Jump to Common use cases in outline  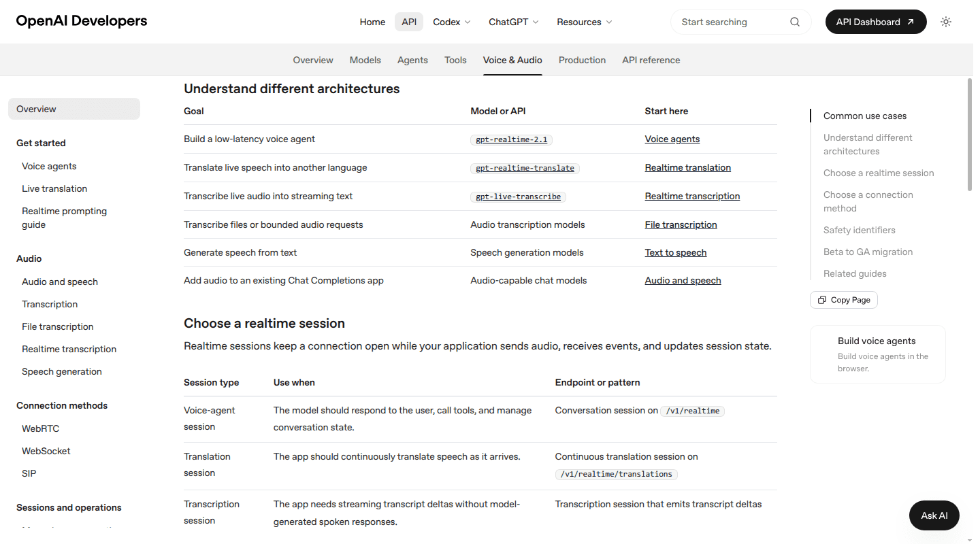coord(865,116)
